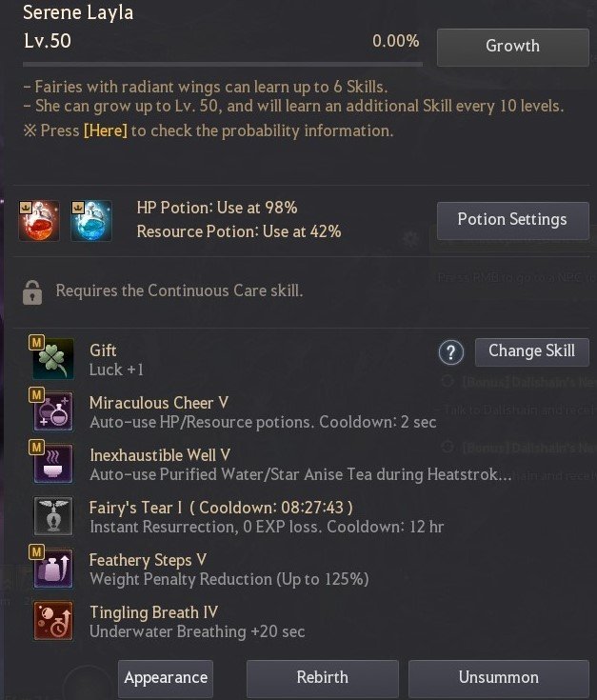Image resolution: width=597 pixels, height=700 pixels.
Task: Click the blue Resource potion icon
Action: pos(91,221)
